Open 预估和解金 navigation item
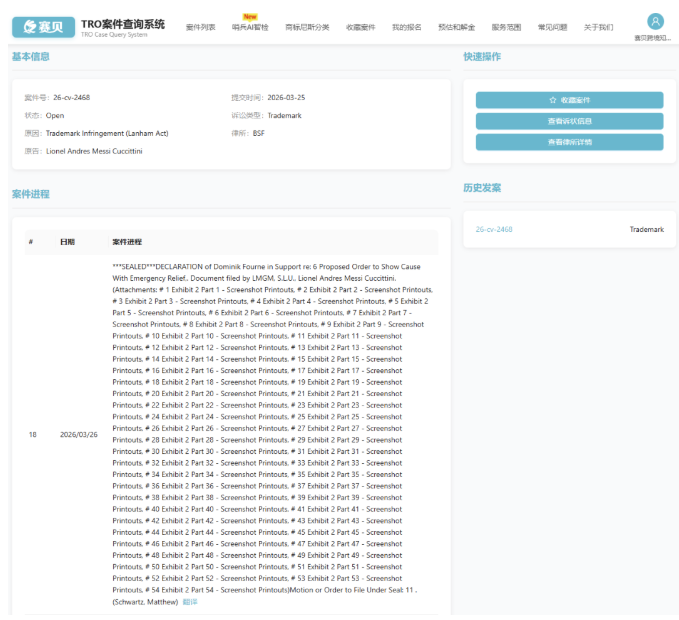This screenshot has height=620, width=679. click(x=456, y=27)
